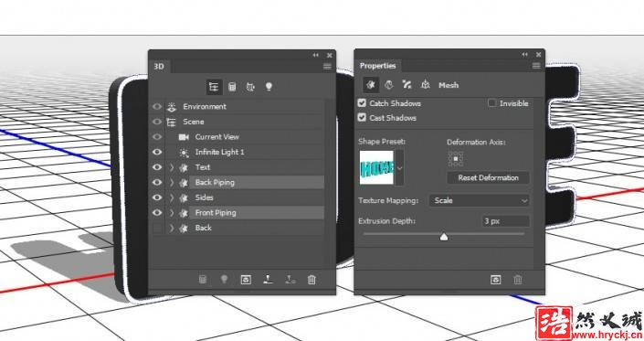Filter 3D panel by meshes
Image resolution: width=644 pixels, height=341 pixels.
pyautogui.click(x=232, y=87)
